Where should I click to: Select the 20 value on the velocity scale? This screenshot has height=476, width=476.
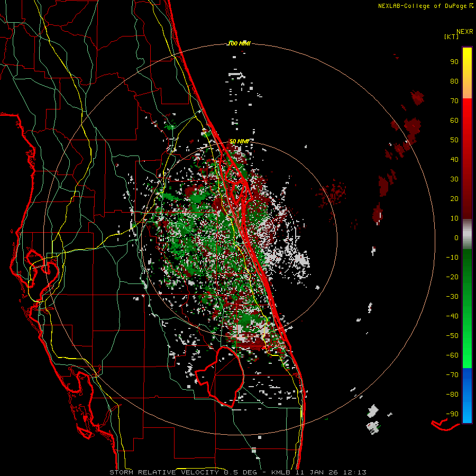point(454,199)
